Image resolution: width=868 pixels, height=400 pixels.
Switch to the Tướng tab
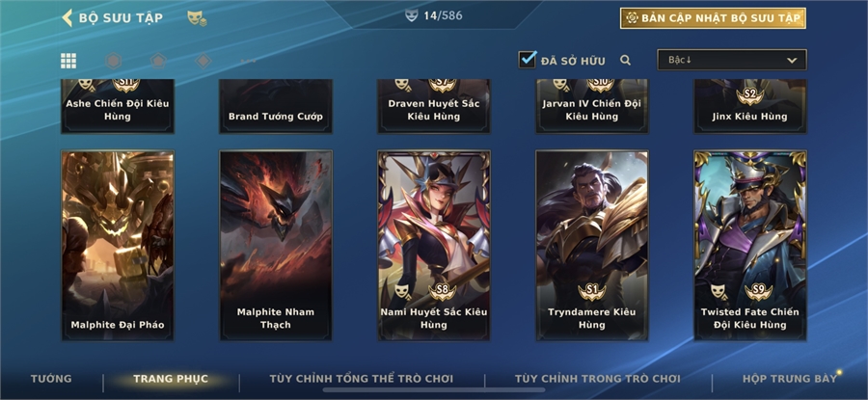51,379
